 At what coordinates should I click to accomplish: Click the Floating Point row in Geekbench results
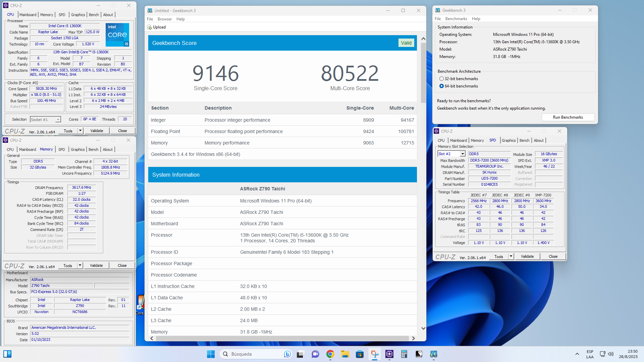(282, 131)
